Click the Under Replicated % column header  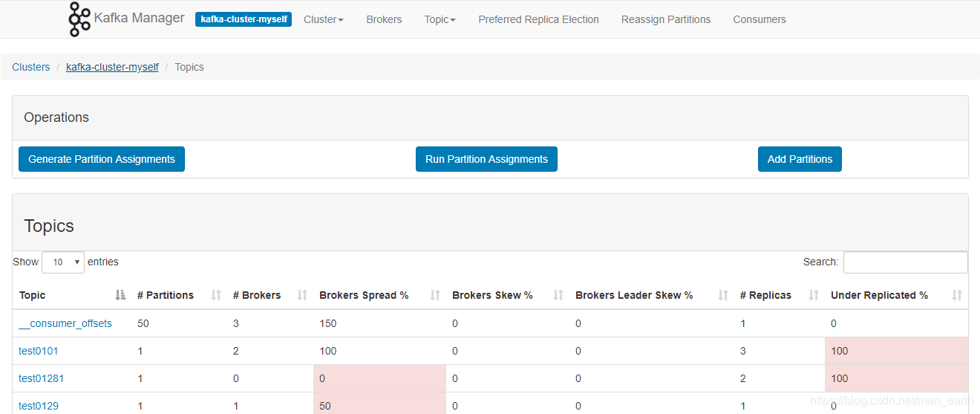click(879, 295)
